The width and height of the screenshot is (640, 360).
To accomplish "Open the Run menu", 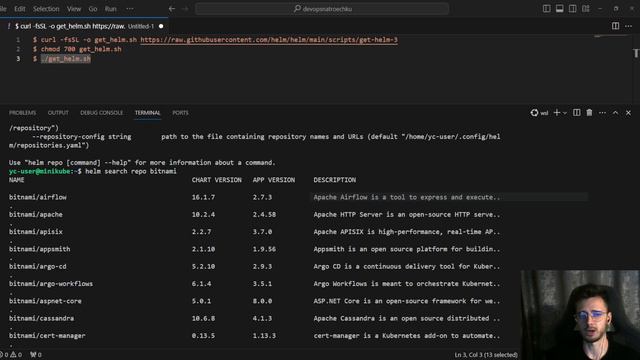I will coord(111,9).
